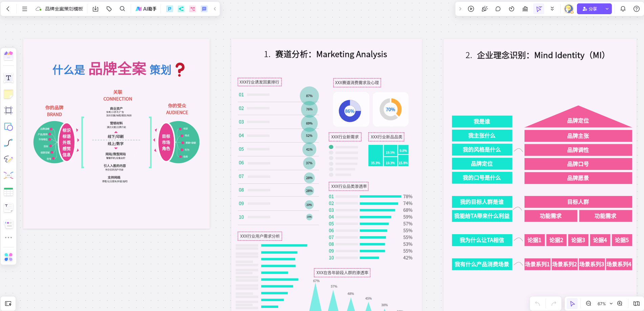Go back using the left arrow
Viewport: 644px width, 311px height.
8,9
